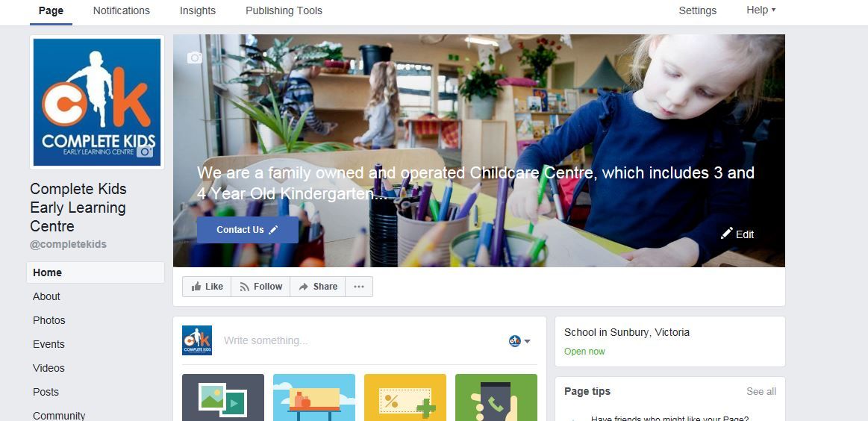Switch to Publishing Tools tab
This screenshot has height=421, width=868.
(x=284, y=10)
